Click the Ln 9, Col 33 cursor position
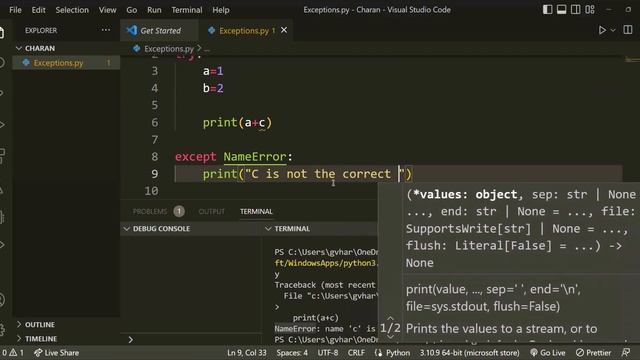This screenshot has width=640, height=360. [247, 353]
